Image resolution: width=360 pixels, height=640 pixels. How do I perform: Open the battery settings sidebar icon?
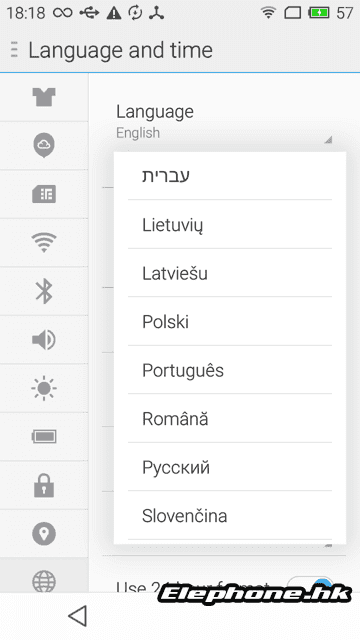pos(44,437)
